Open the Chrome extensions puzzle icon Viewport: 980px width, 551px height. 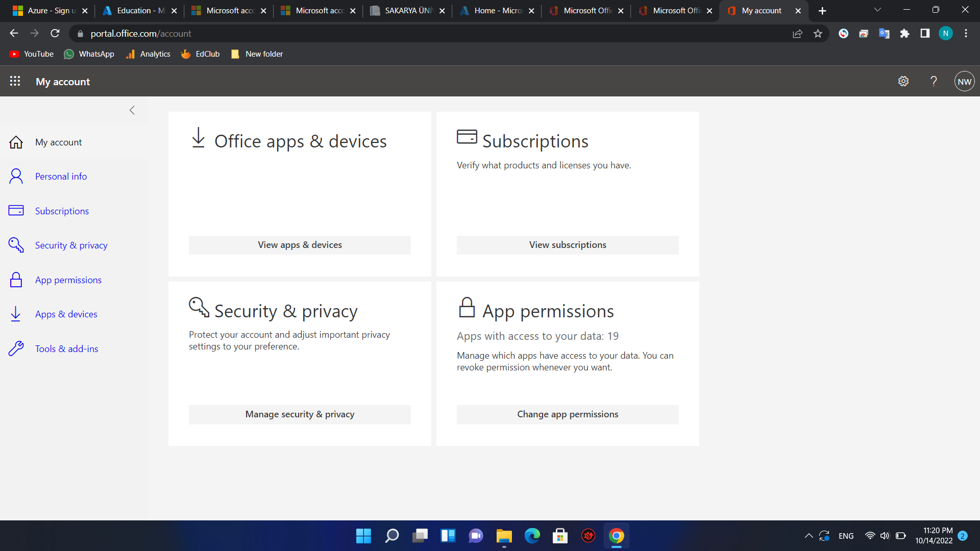[x=904, y=34]
